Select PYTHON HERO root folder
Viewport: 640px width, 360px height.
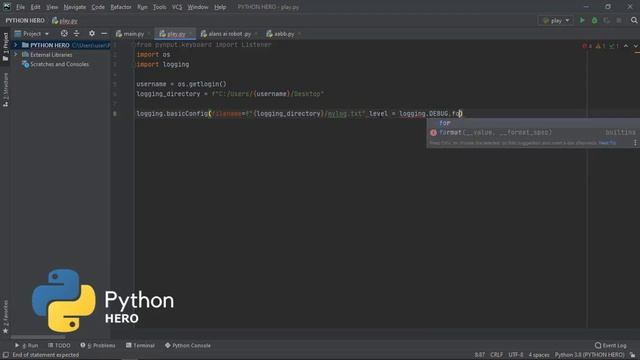[50, 45]
